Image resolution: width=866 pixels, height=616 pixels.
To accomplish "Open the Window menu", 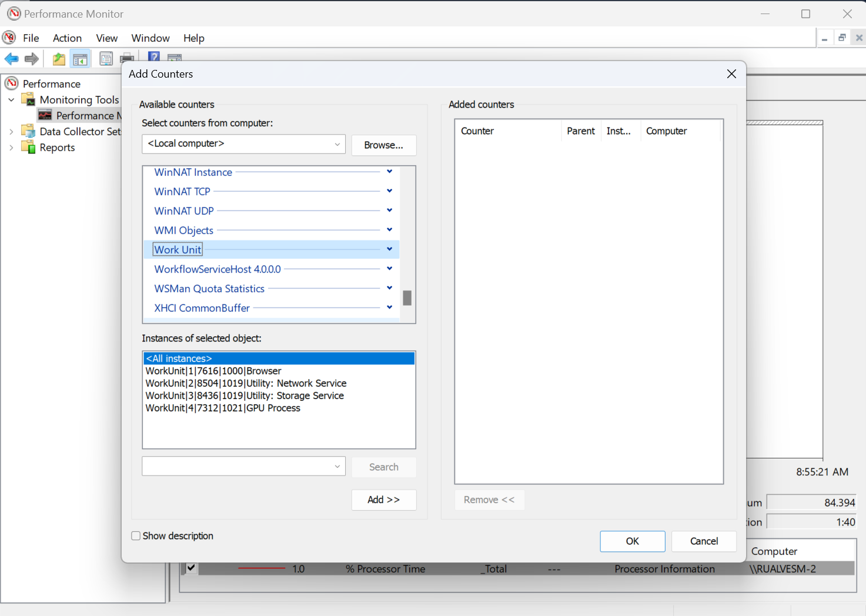I will tap(150, 38).
